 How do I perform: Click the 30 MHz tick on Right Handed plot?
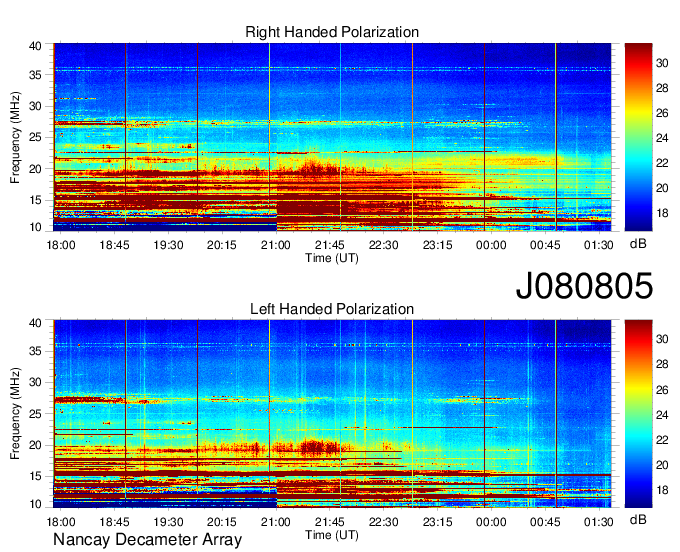[x=36, y=106]
